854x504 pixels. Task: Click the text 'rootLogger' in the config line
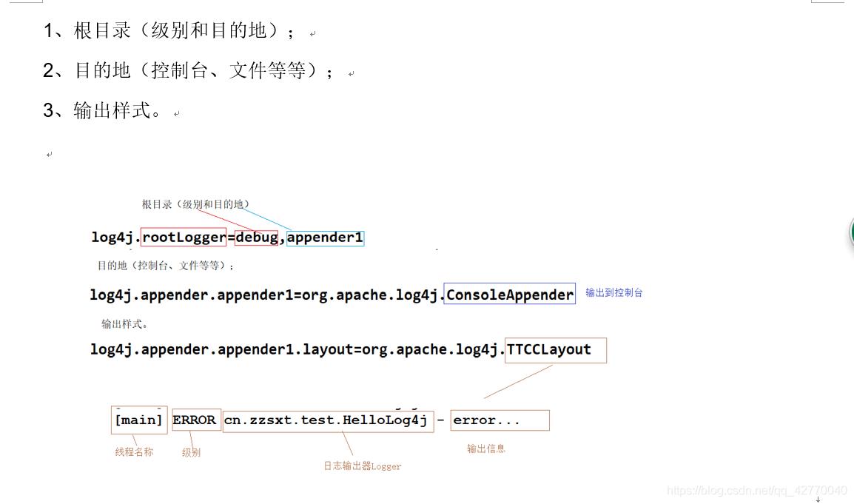pos(184,237)
